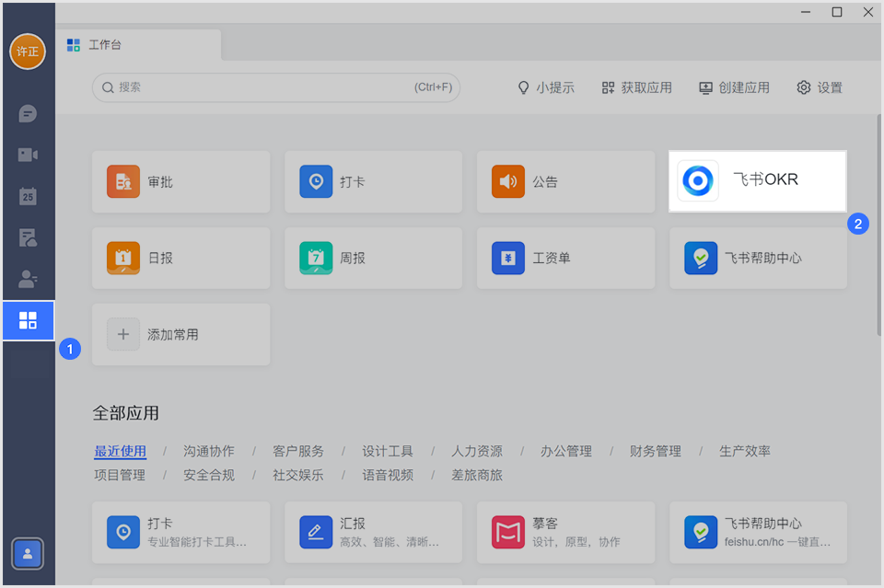Open the 公告 announcement app

tap(565, 181)
